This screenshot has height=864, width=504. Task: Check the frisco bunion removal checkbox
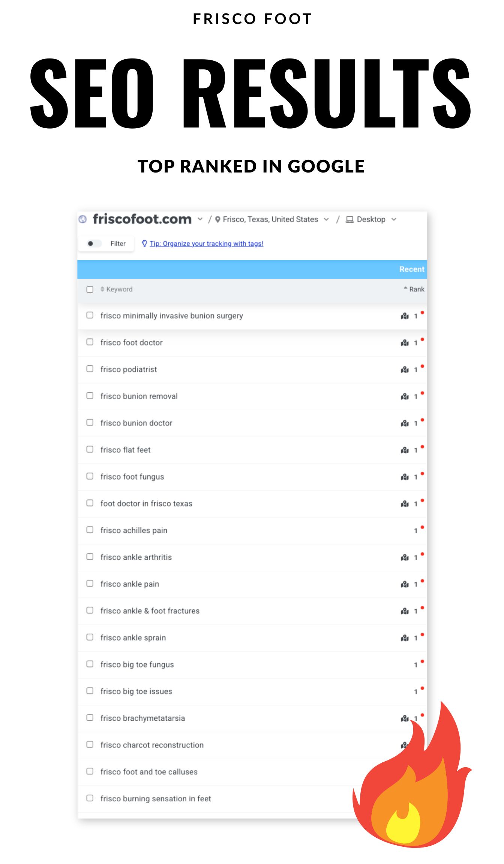90,396
